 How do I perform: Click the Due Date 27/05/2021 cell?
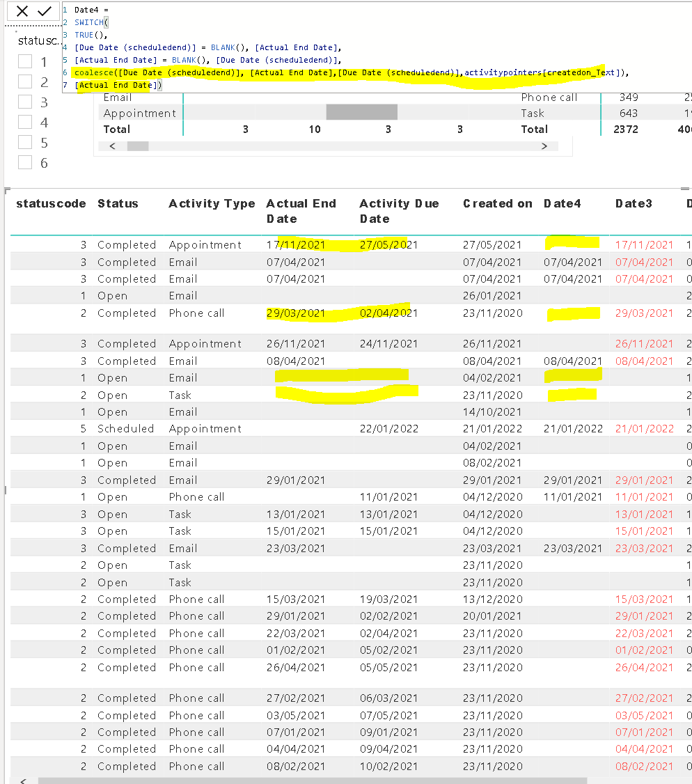[389, 244]
